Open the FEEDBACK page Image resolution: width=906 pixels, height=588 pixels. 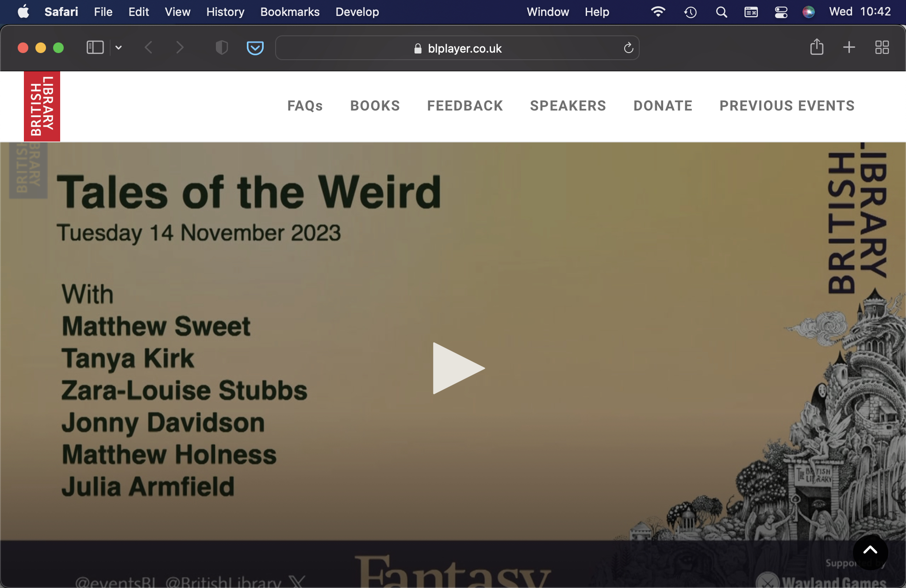point(465,106)
